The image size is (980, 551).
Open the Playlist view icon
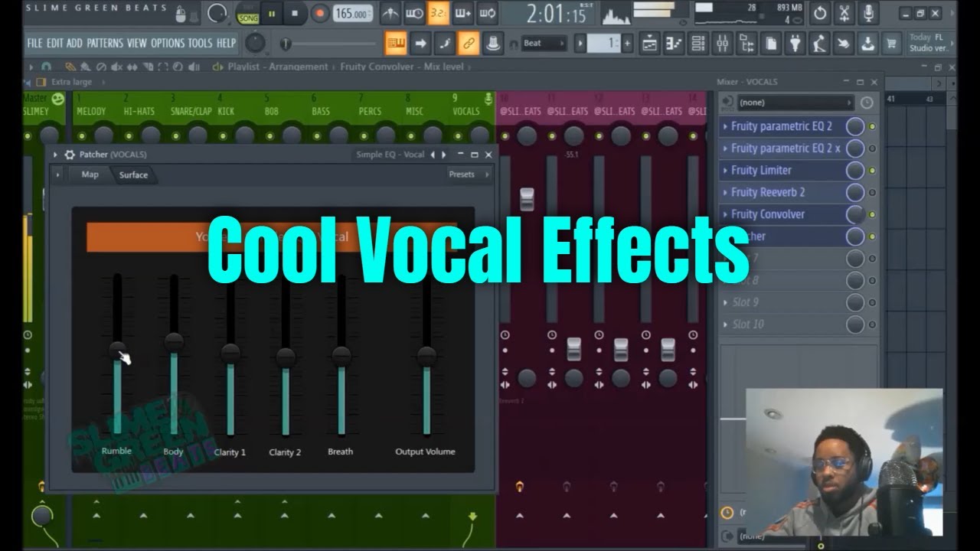click(x=650, y=44)
